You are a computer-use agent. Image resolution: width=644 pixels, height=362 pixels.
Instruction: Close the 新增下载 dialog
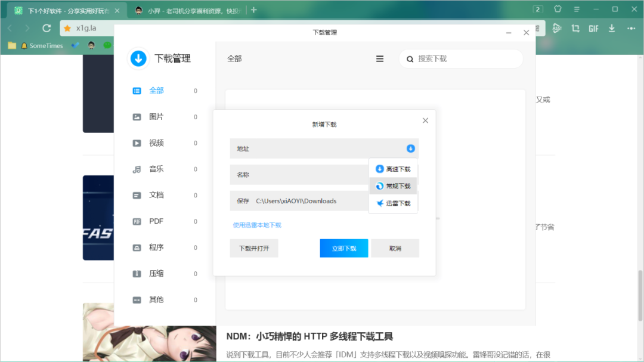tap(425, 120)
